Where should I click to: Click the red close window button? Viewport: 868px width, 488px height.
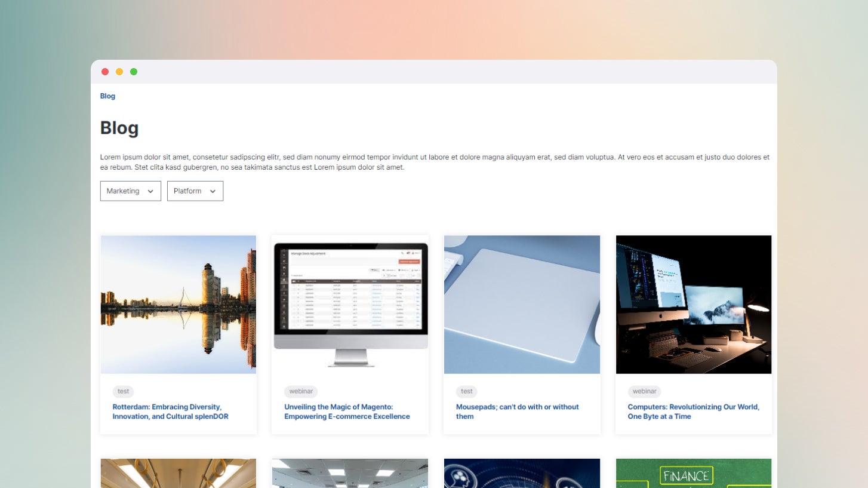pos(105,72)
